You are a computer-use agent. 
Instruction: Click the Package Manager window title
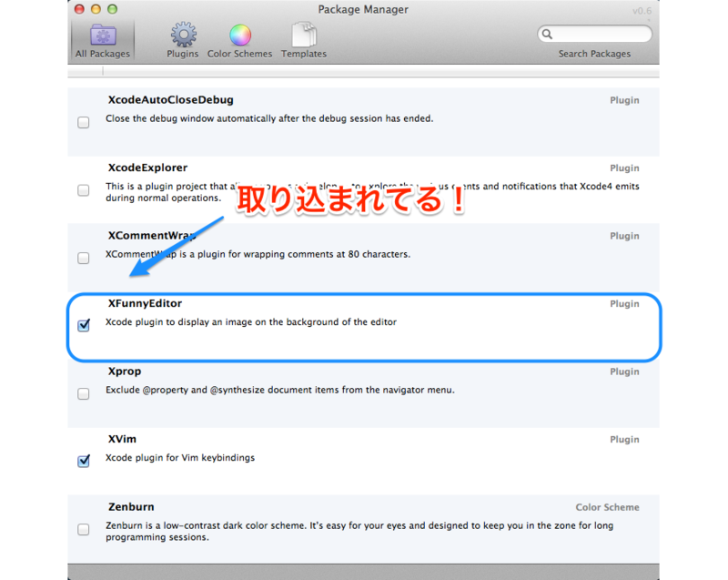(x=363, y=9)
